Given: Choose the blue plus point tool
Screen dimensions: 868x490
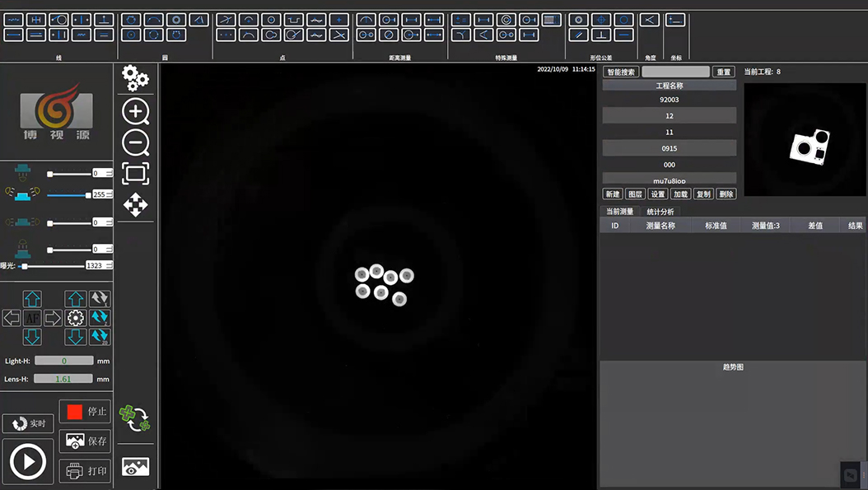Looking at the screenshot, I should click(338, 20).
